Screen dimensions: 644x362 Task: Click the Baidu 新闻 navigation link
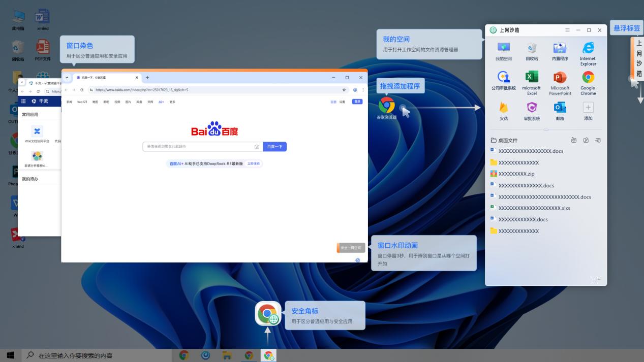pyautogui.click(x=70, y=102)
